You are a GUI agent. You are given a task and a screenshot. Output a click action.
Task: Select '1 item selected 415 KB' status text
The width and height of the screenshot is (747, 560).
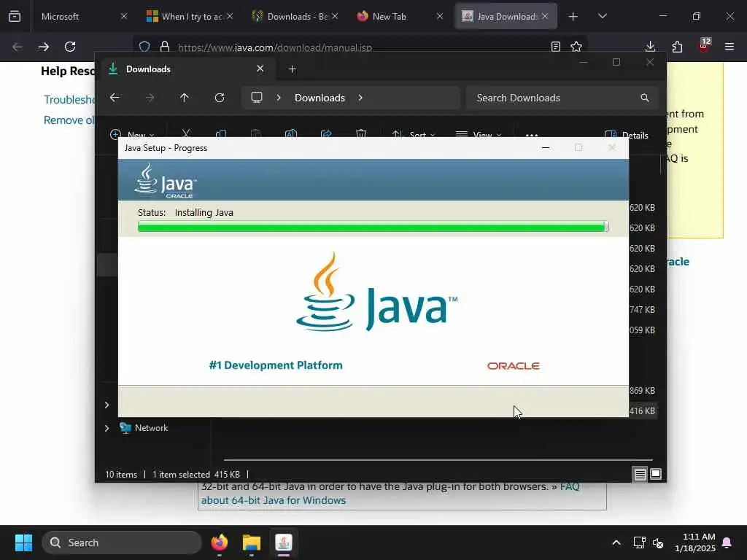[x=196, y=474]
